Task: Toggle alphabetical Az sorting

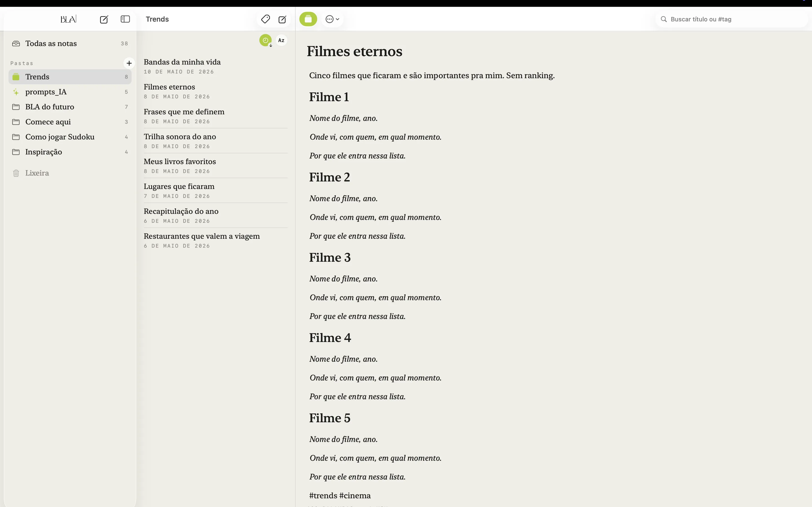Action: (281, 40)
